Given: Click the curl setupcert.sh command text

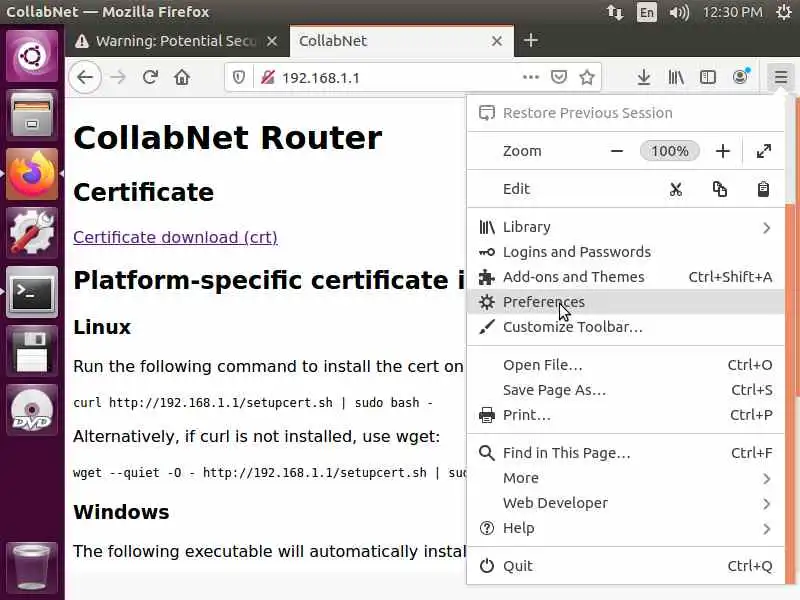Looking at the screenshot, I should click(x=253, y=403).
